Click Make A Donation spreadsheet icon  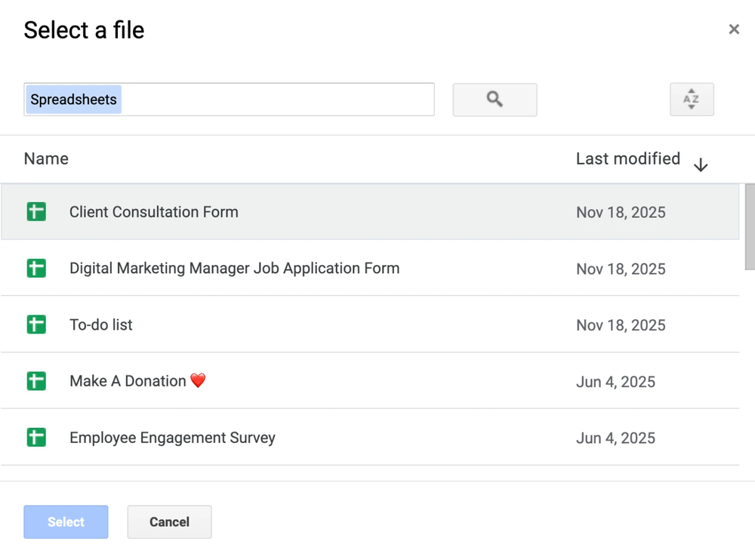[36, 382]
